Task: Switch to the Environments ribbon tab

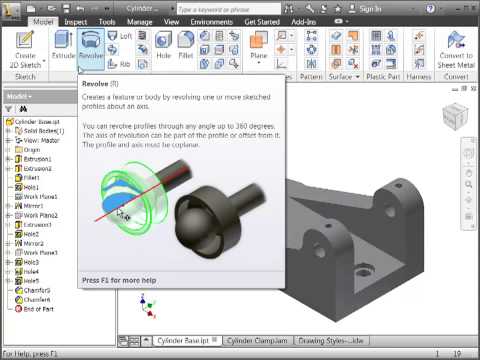Action: pos(211,22)
